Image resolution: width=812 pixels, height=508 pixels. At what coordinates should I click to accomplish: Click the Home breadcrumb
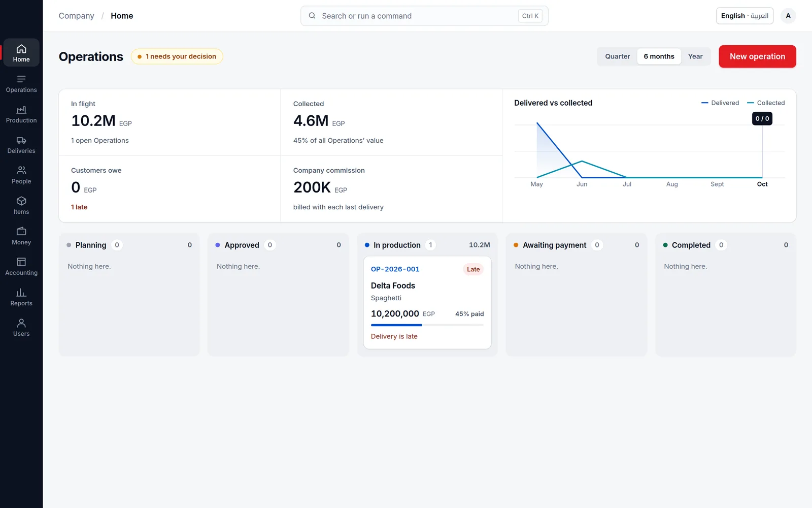[x=122, y=16]
